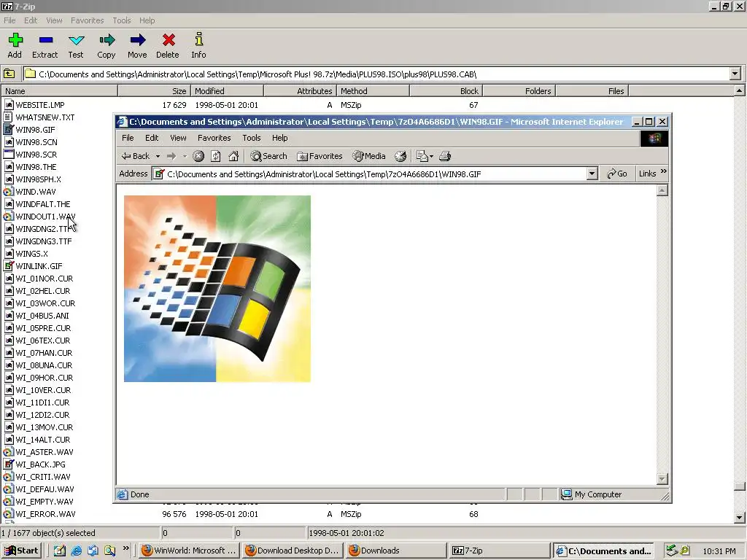The height and width of the screenshot is (560, 747).
Task: Select the WIND.WAV file
Action: point(36,192)
